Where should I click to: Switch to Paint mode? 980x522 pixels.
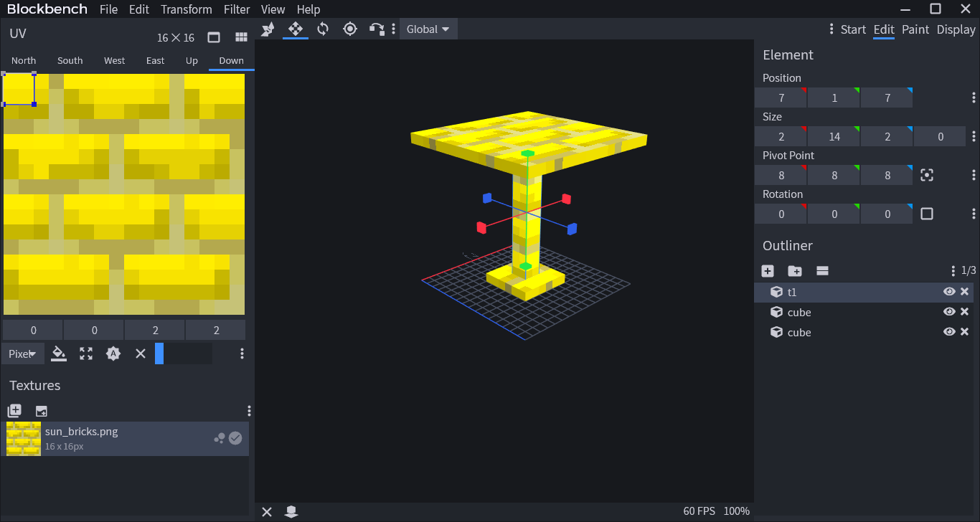pos(915,29)
